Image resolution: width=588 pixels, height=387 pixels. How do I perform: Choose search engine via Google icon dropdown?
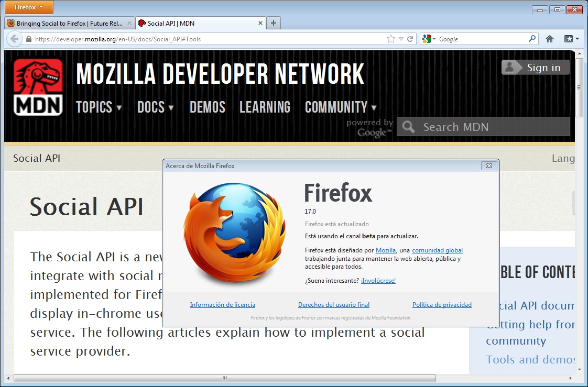pyautogui.click(x=429, y=39)
